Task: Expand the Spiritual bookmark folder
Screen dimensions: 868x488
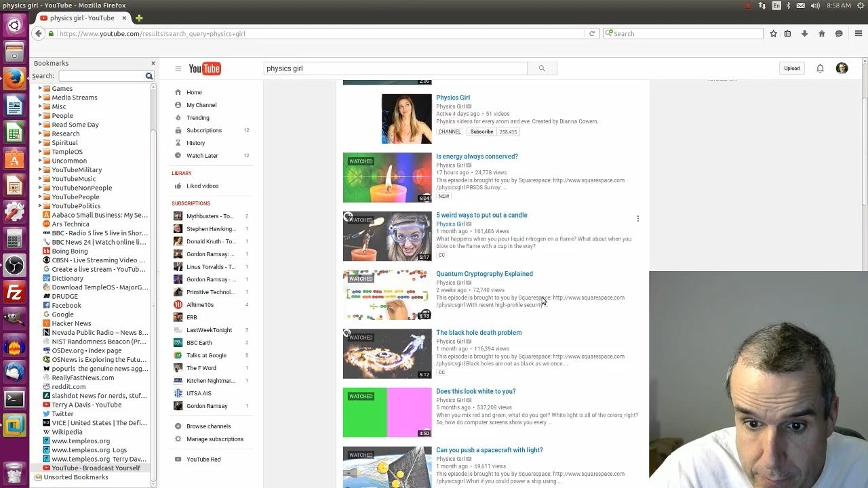Action: point(39,142)
